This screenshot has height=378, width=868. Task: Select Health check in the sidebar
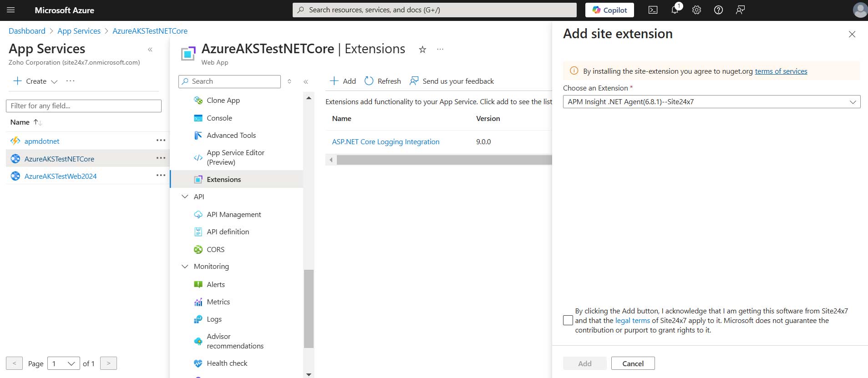point(227,363)
